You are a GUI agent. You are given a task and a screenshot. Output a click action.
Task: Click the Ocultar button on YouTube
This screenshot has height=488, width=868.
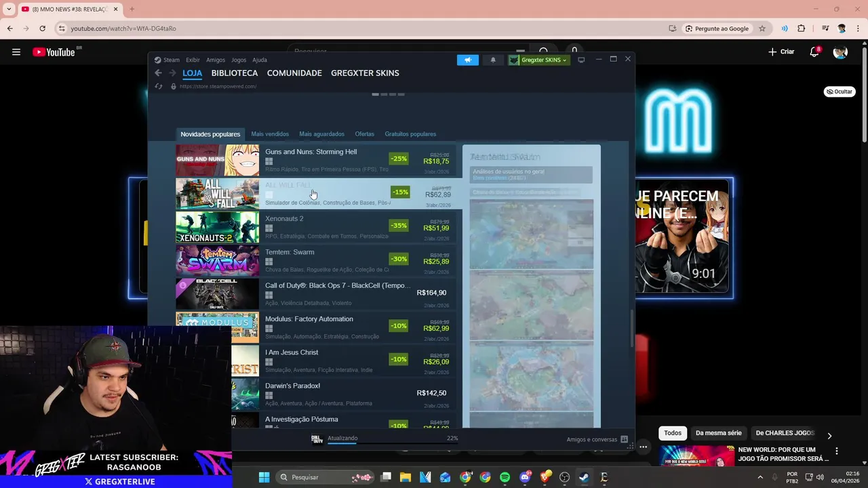pyautogui.click(x=840, y=91)
